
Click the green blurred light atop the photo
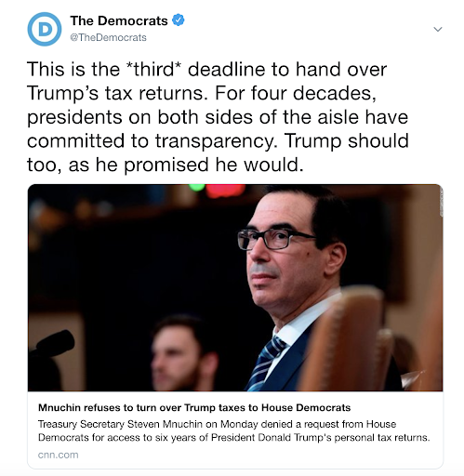click(x=197, y=187)
